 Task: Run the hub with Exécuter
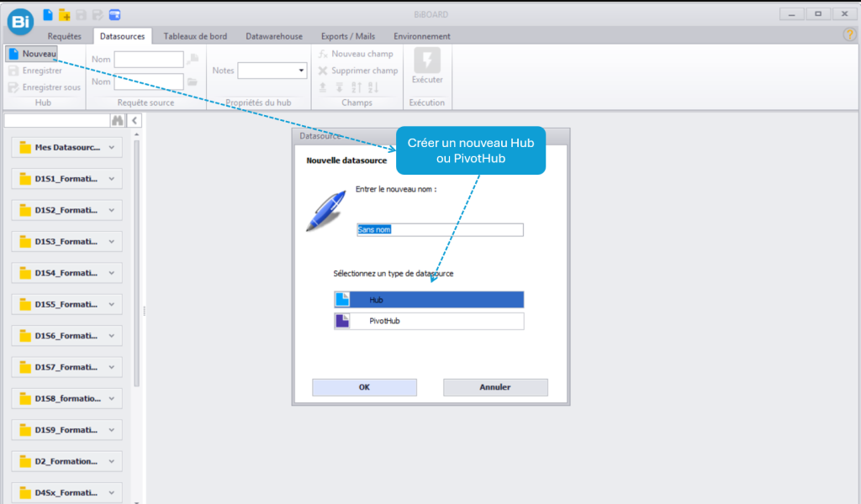(427, 66)
